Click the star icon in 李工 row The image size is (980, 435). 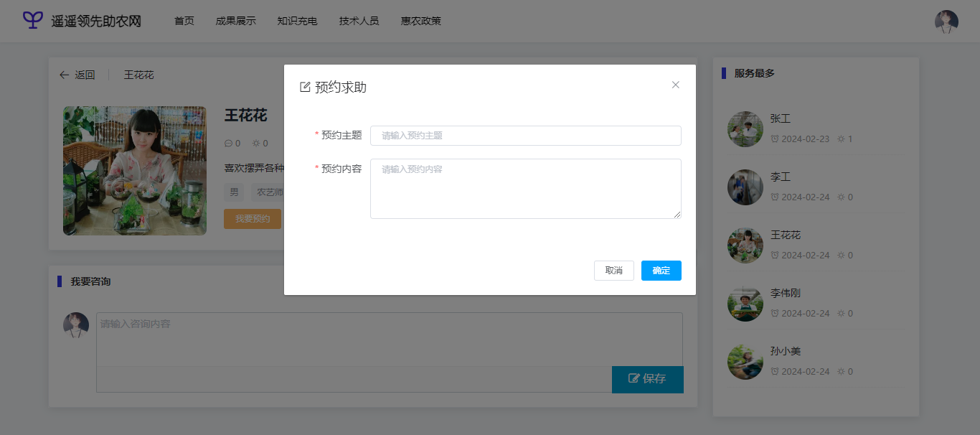tap(842, 197)
